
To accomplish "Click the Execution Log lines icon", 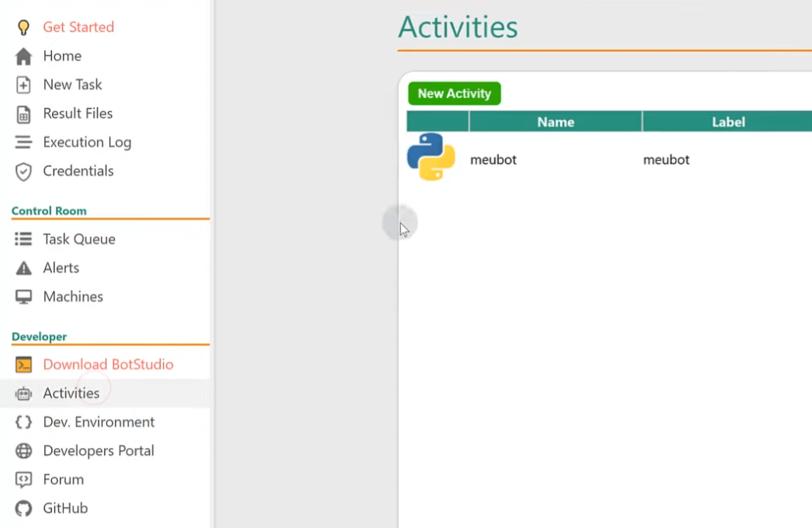I will [x=23, y=142].
